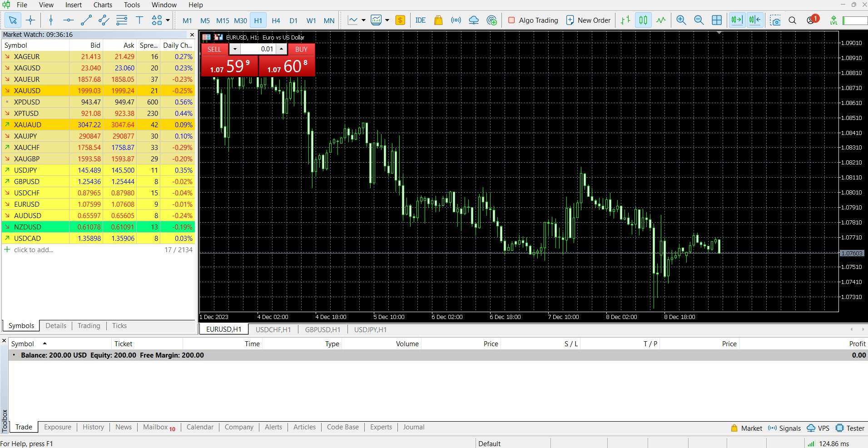Set timeframe to M1
Screen dimensions: 868x448
coord(187,20)
